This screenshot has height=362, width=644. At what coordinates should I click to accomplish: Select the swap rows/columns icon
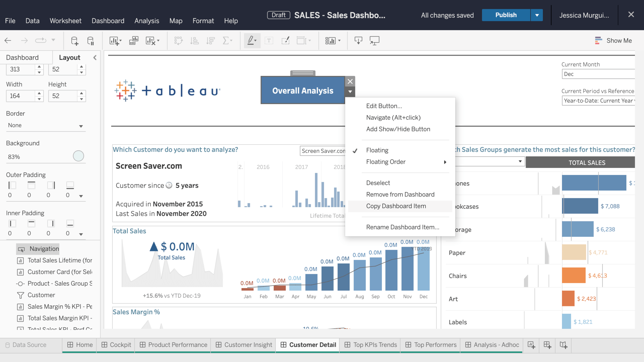tap(177, 40)
